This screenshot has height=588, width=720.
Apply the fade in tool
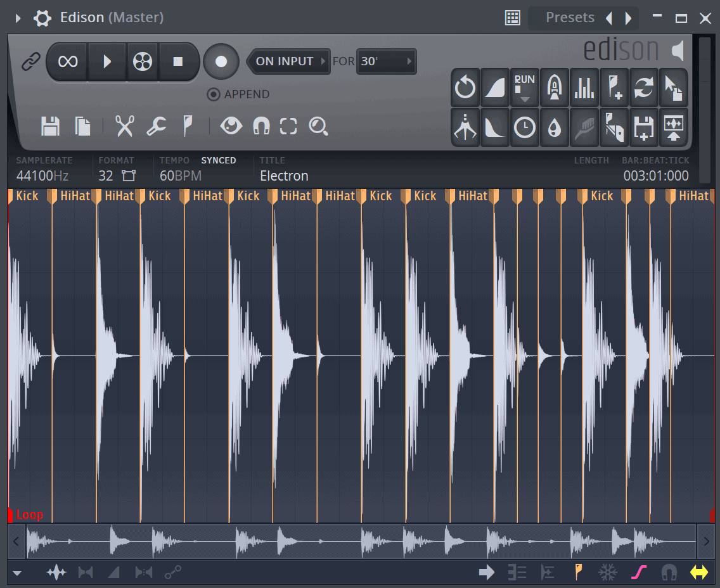pos(495,87)
